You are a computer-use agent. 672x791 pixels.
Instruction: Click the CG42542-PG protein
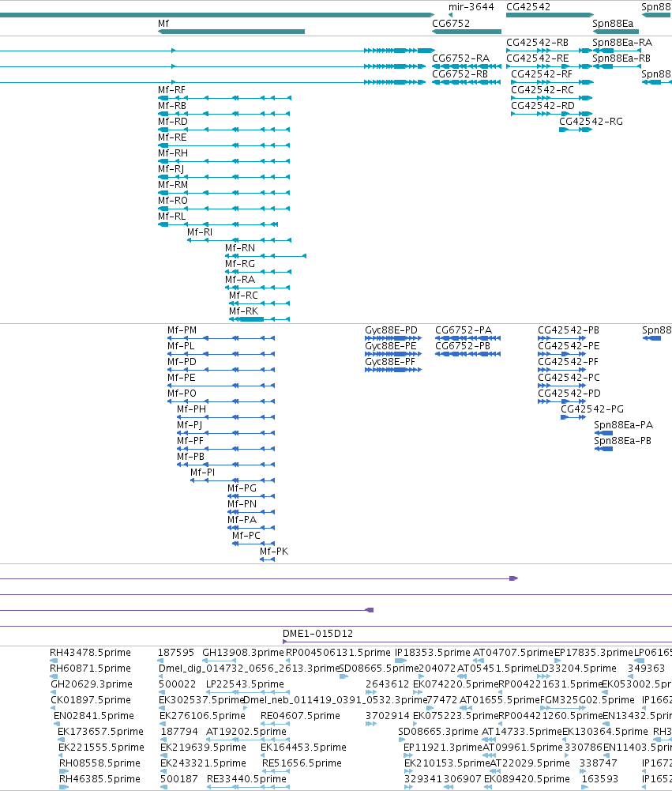coord(573,417)
